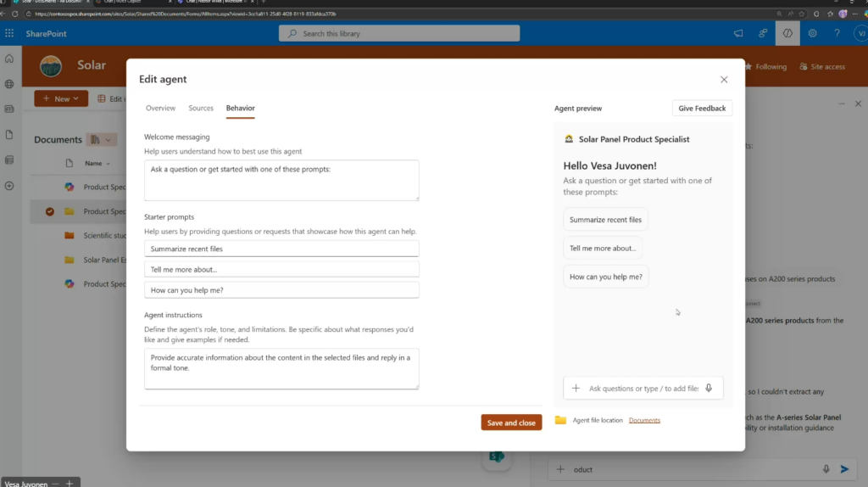
Task: Open the account profile avatar
Action: (x=861, y=33)
